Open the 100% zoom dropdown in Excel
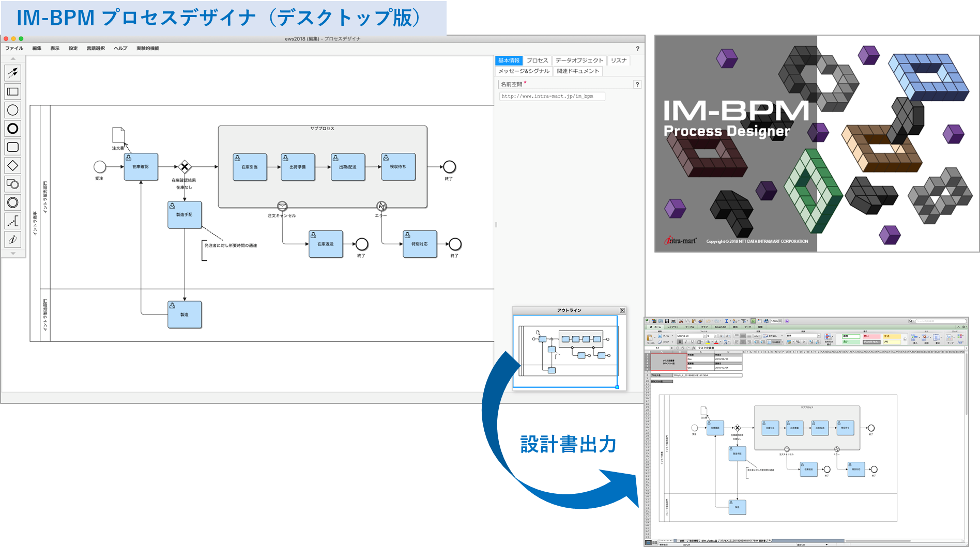 point(780,321)
